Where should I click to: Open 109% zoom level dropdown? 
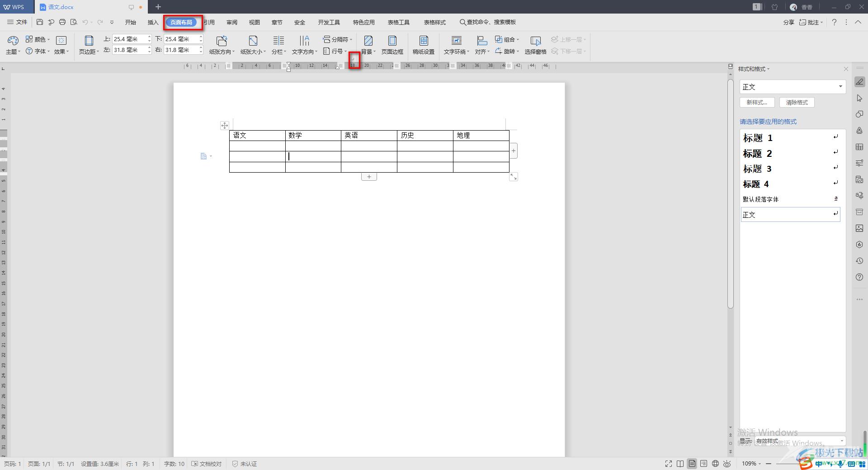[751, 464]
